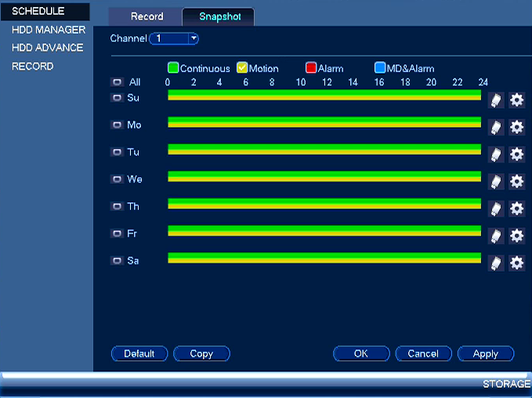Check the Continuous recording type box
532x398 pixels.
[173, 68]
